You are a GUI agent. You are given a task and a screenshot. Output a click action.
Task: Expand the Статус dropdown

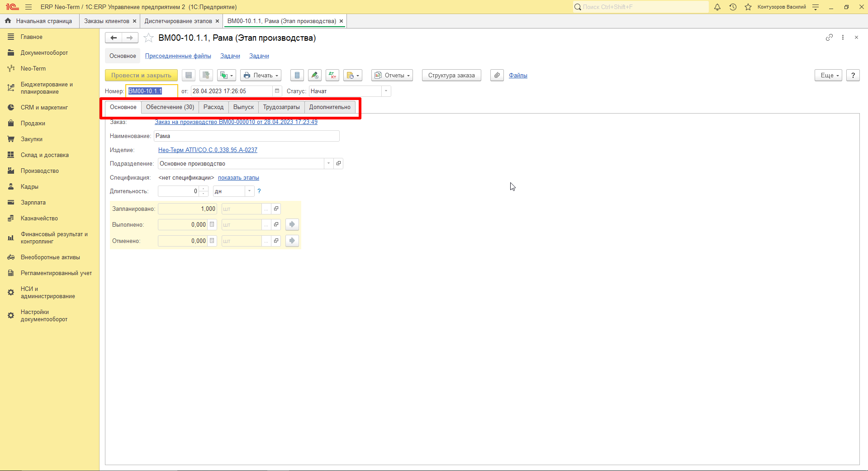(386, 91)
